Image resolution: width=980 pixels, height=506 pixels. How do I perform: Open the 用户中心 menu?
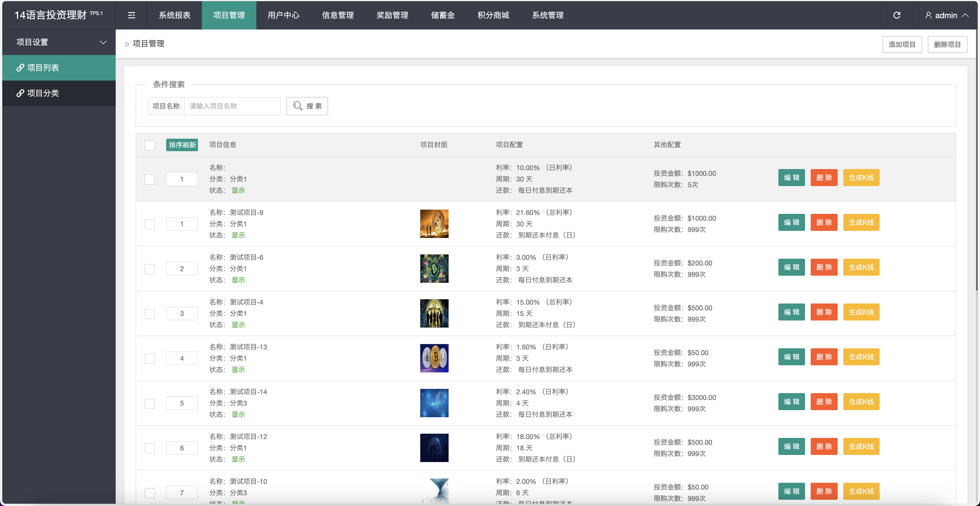283,15
